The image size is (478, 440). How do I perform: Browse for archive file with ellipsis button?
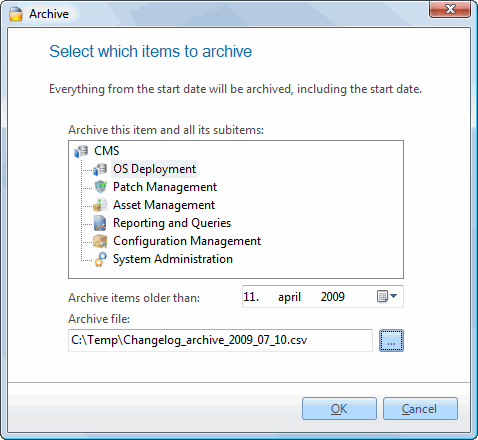tap(391, 340)
